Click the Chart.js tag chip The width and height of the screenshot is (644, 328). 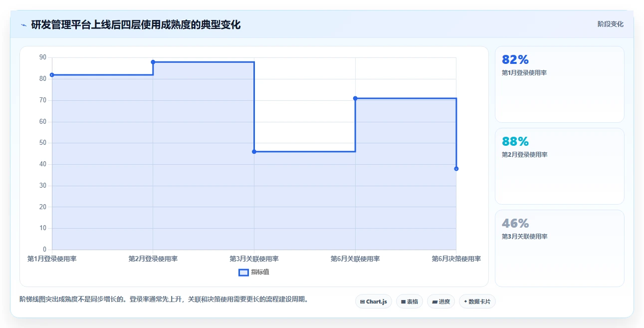[x=374, y=302]
